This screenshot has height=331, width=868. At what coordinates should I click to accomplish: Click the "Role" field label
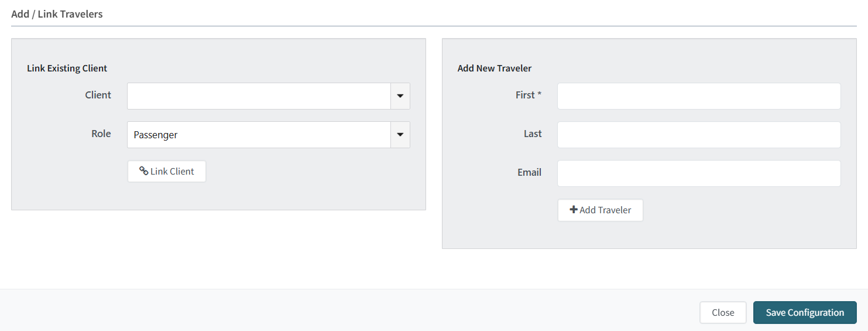[101, 134]
